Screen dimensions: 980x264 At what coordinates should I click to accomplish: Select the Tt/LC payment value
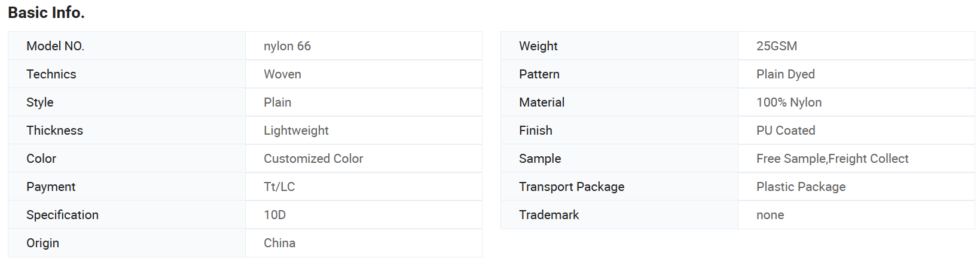coord(279,187)
